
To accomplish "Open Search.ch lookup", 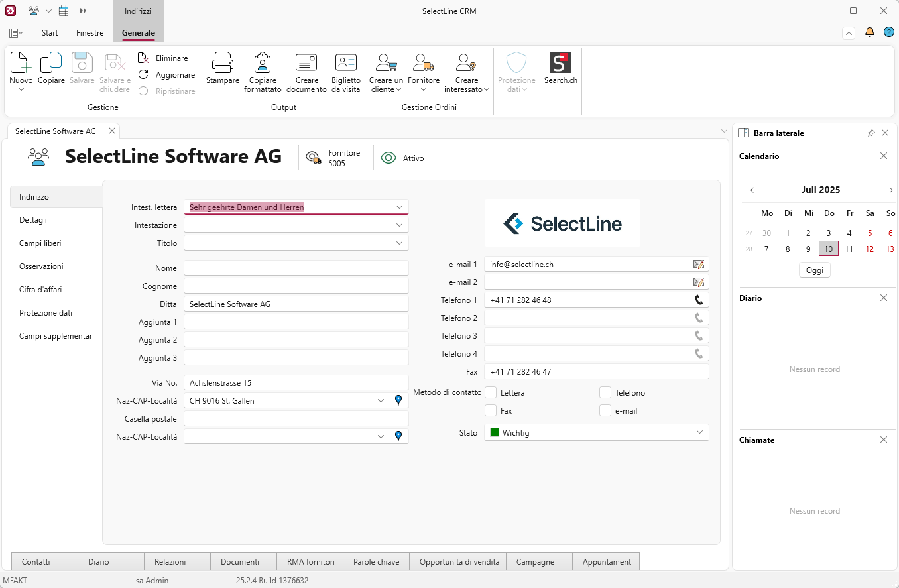I will click(561, 68).
